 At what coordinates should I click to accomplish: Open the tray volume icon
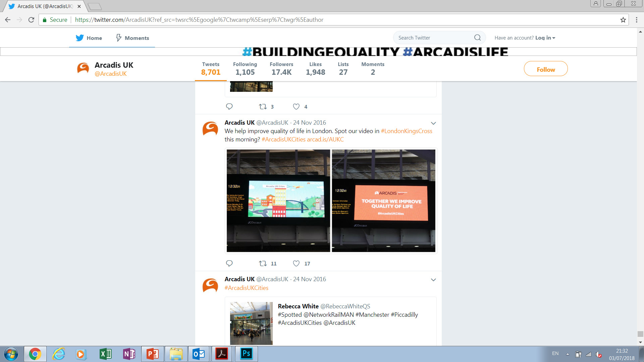[x=599, y=354]
